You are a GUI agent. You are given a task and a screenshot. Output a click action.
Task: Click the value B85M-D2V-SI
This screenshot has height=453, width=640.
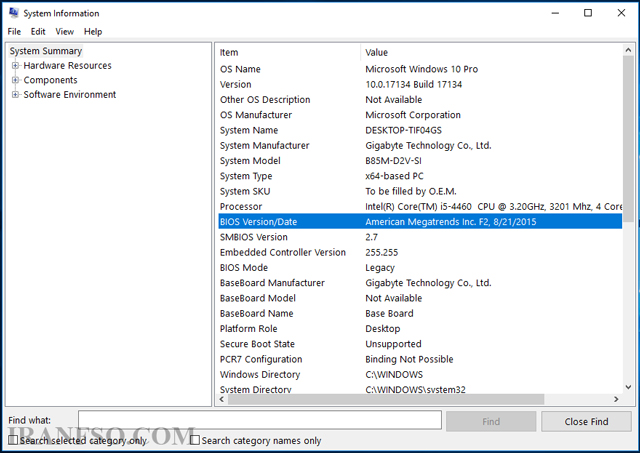[393, 161]
